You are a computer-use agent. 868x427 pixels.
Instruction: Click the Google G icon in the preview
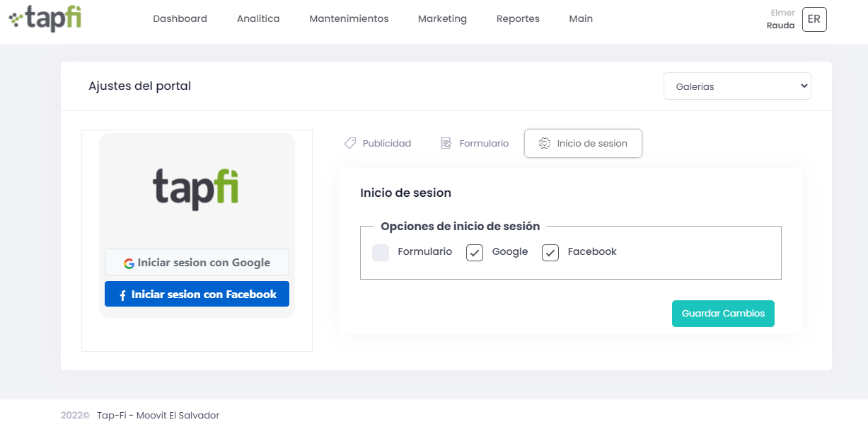point(129,263)
